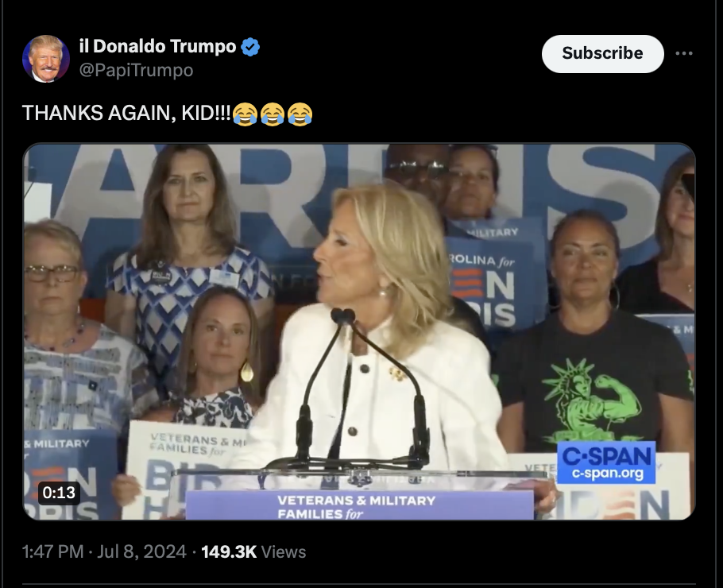Click the Jul 8, 2024 date
The width and height of the screenshot is (723, 588).
141,551
